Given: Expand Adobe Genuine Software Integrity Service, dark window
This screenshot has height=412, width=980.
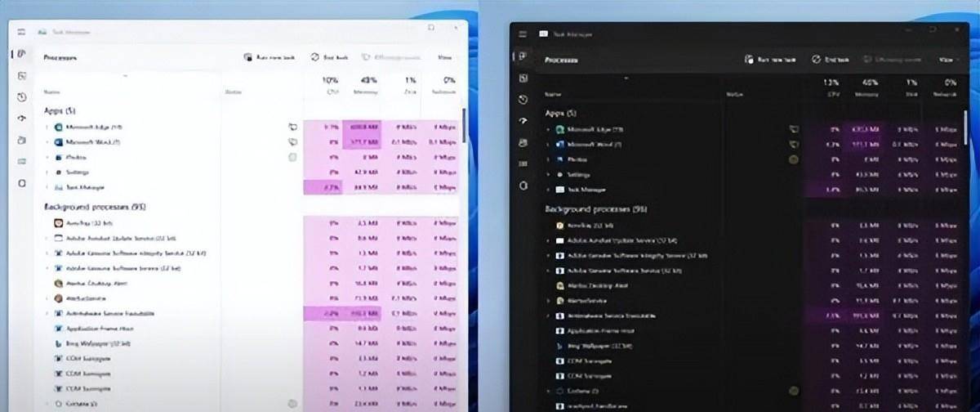Looking at the screenshot, I should coord(548,255).
